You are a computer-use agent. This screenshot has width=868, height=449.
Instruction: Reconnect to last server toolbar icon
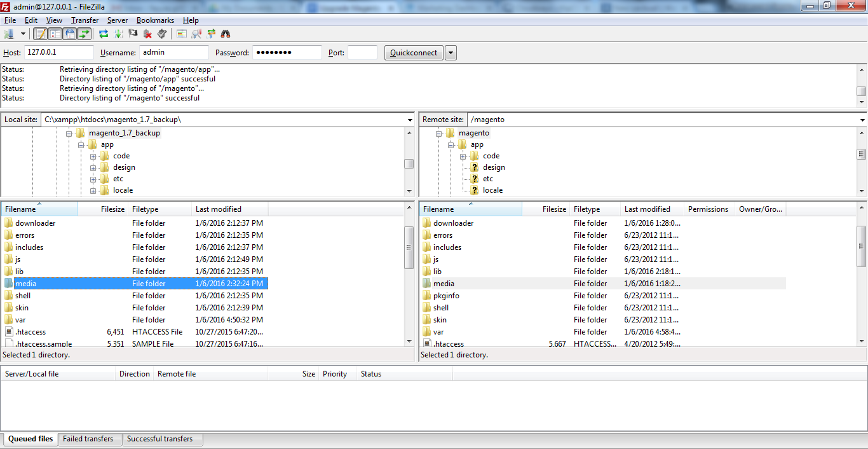[162, 34]
